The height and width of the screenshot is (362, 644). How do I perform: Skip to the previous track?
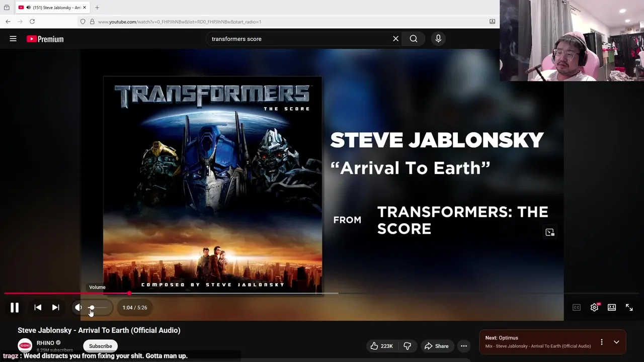pos(38,308)
